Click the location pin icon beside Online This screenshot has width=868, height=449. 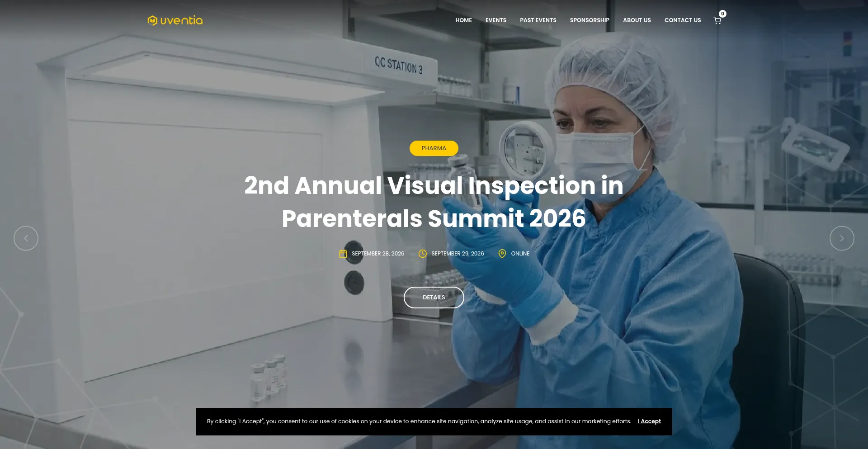coord(502,254)
